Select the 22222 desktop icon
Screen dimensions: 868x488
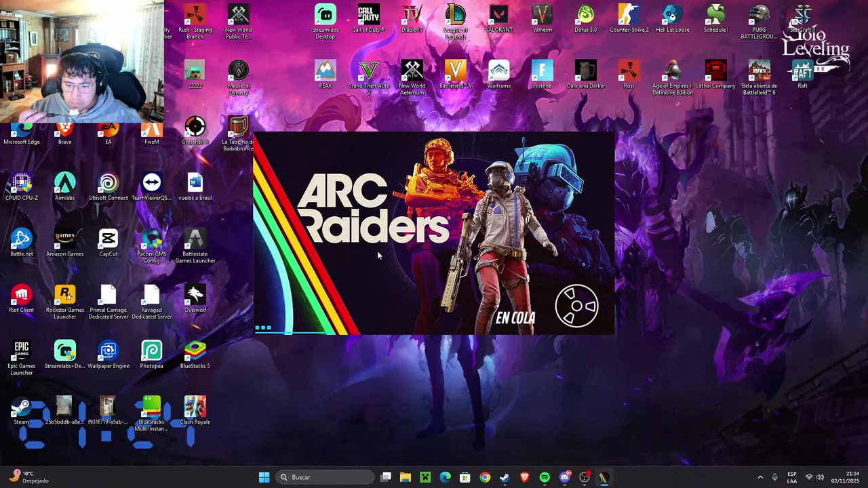195,75
